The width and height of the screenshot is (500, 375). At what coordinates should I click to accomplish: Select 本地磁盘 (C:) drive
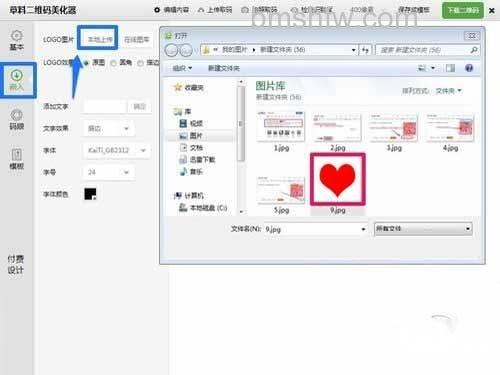tap(203, 208)
